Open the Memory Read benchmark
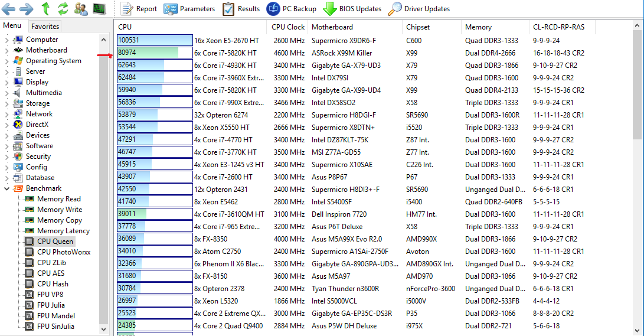 (58, 199)
